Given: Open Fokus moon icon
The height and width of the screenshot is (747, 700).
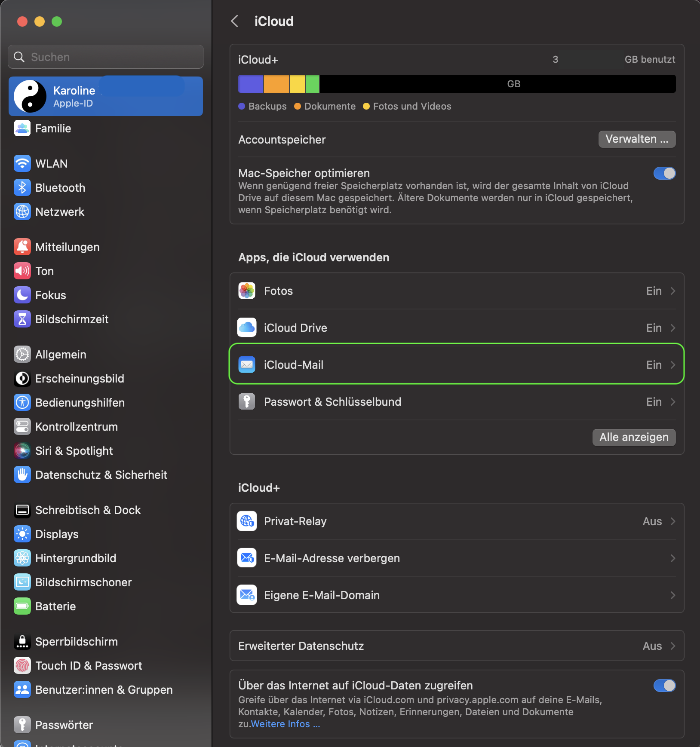Looking at the screenshot, I should 22,295.
